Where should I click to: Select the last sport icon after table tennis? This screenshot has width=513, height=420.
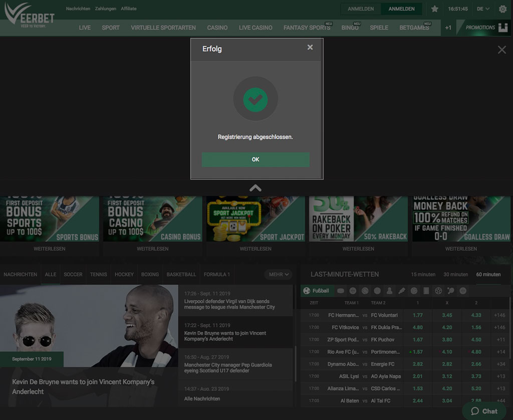tap(462, 290)
